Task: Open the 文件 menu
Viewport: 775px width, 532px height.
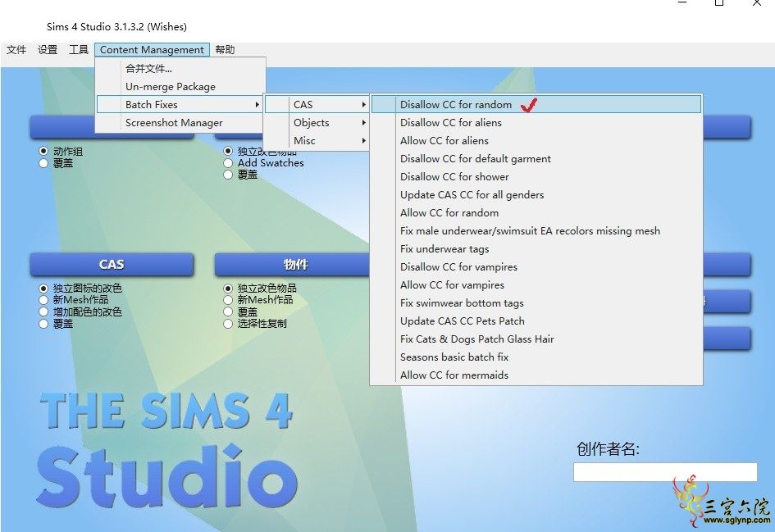Action: [16, 50]
